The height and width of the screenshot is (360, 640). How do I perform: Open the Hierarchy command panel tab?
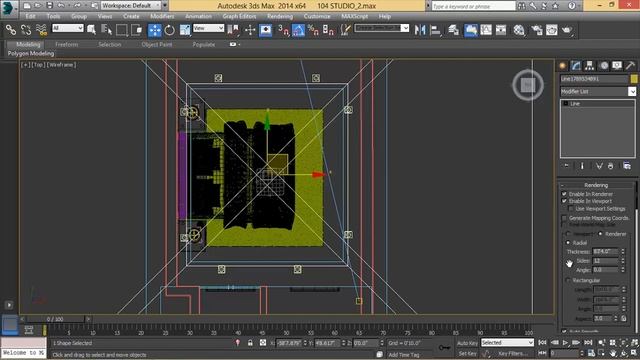(589, 65)
